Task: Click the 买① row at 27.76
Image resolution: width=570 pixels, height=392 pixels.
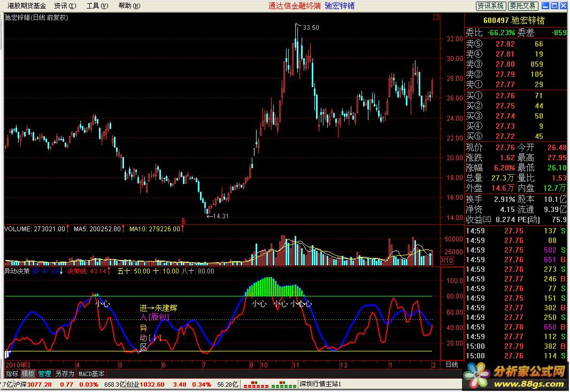Action: (515, 96)
